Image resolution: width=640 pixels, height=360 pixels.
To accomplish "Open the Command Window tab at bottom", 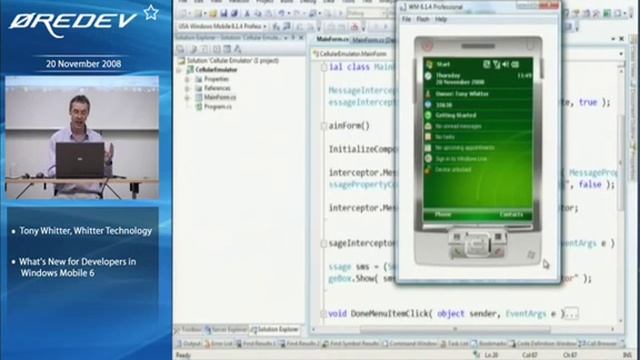I will [409, 344].
